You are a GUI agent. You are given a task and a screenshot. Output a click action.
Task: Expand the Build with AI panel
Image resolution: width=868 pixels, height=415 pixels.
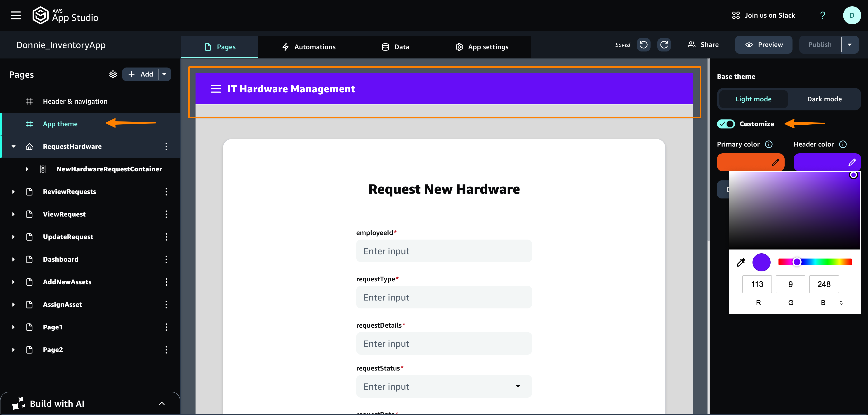162,403
